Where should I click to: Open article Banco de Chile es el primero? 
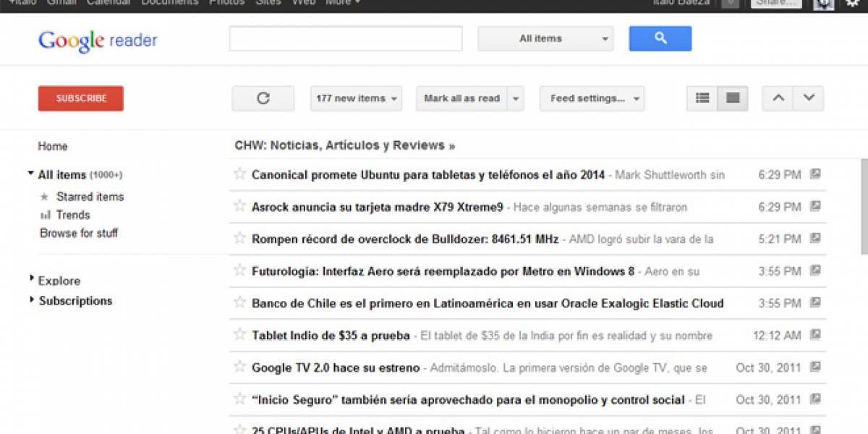[488, 303]
